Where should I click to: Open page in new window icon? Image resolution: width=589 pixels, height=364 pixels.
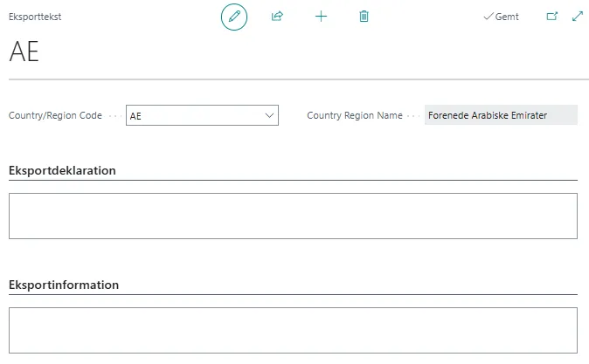(551, 17)
